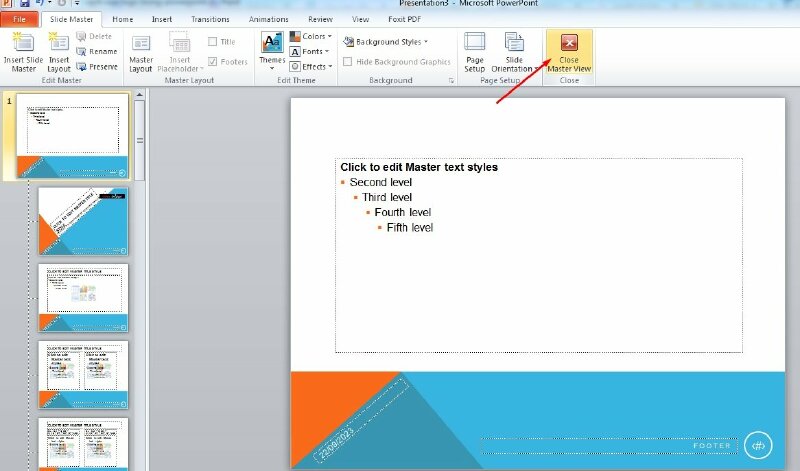Click the 'Second level' text line

click(381, 182)
